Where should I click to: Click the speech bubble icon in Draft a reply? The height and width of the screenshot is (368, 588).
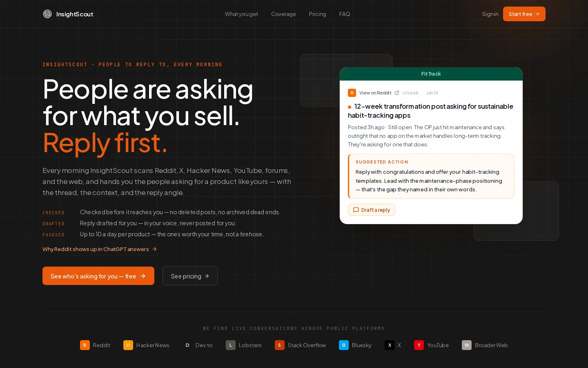point(356,210)
